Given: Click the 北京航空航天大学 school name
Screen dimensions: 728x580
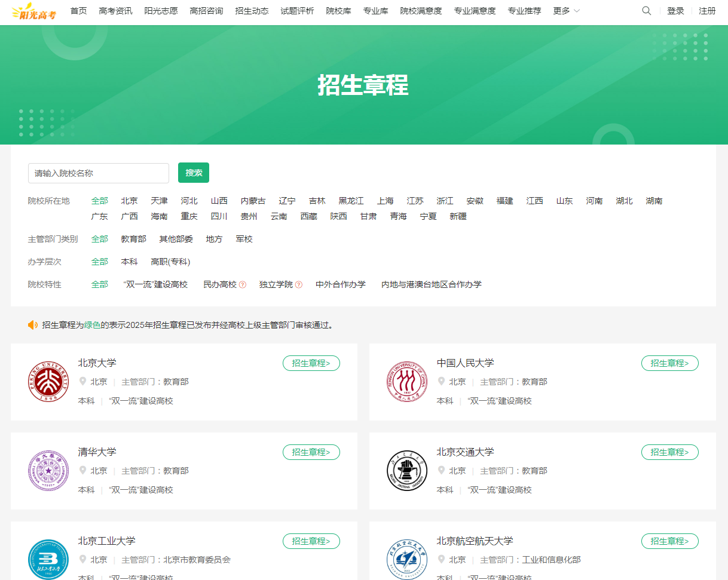Looking at the screenshot, I should (475, 541).
